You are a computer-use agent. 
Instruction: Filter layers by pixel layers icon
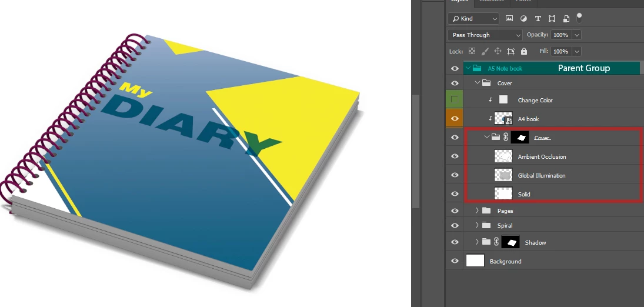(x=509, y=18)
